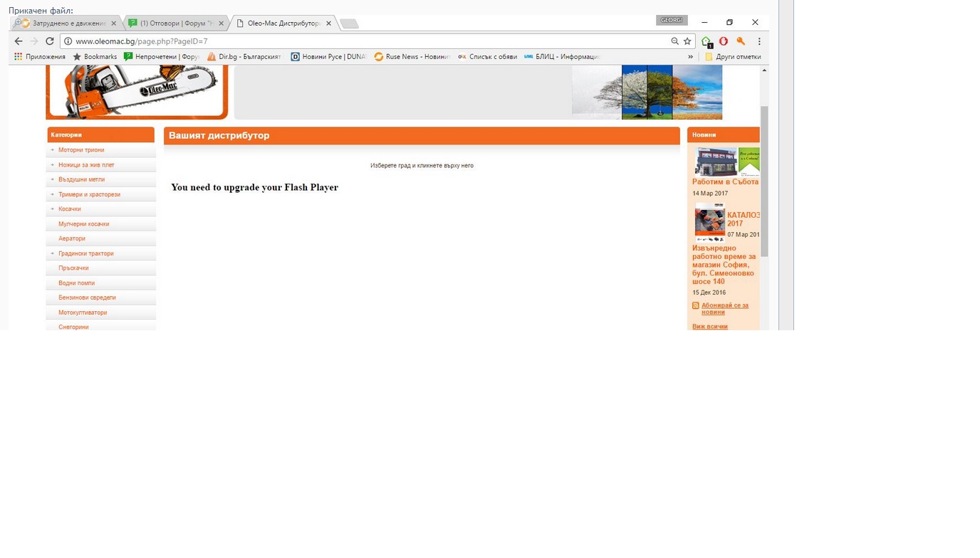The height and width of the screenshot is (558, 980).
Task: Click the GEORGI profile button
Action: coord(672,21)
